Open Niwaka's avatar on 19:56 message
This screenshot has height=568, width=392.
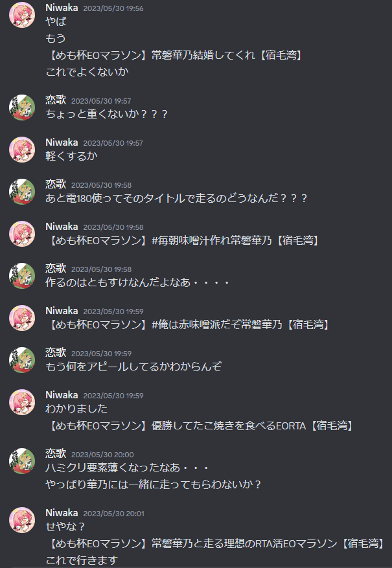tap(22, 15)
